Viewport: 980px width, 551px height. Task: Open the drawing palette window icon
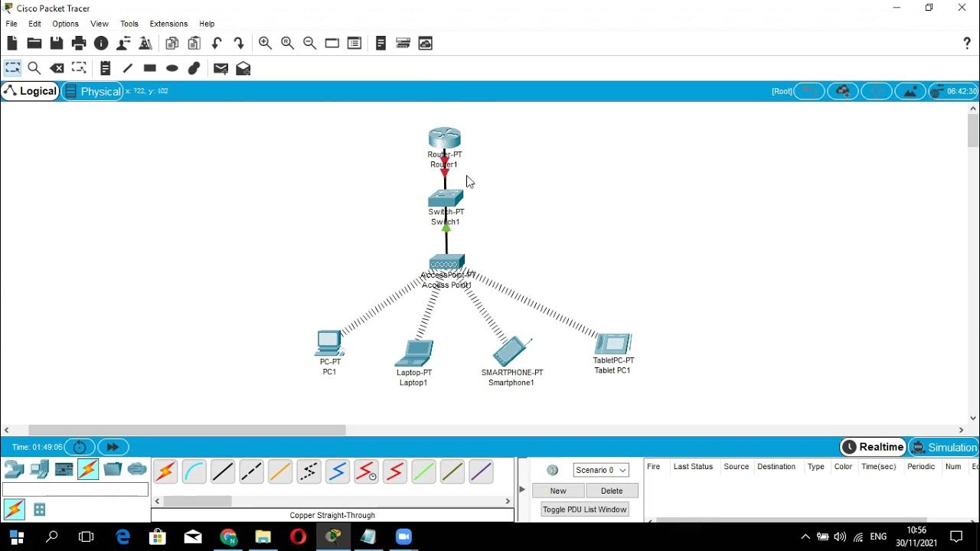[332, 44]
